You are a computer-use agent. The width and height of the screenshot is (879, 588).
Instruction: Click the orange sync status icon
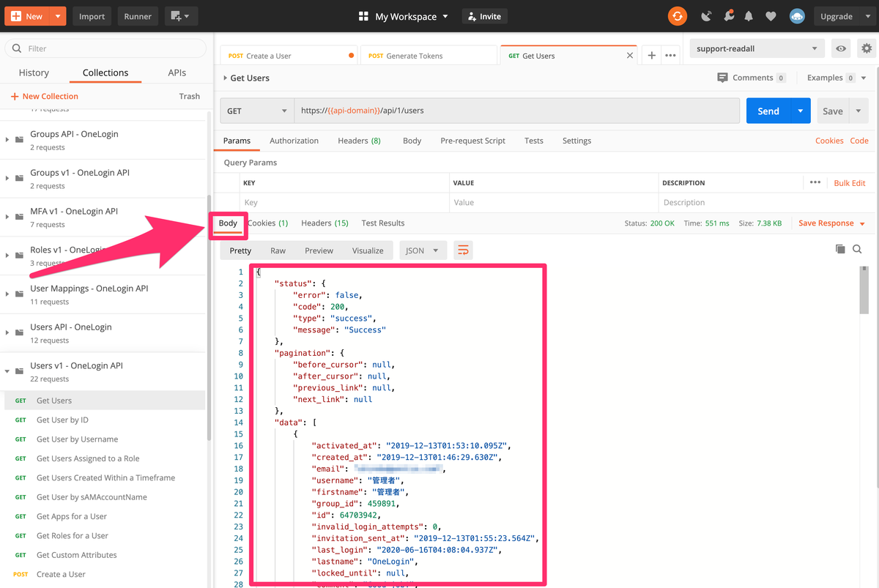click(x=678, y=16)
